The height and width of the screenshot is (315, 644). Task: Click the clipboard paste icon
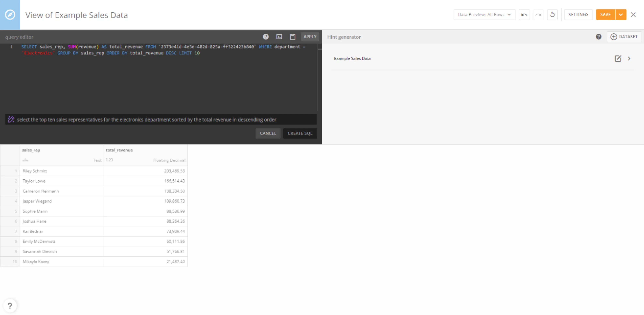292,37
